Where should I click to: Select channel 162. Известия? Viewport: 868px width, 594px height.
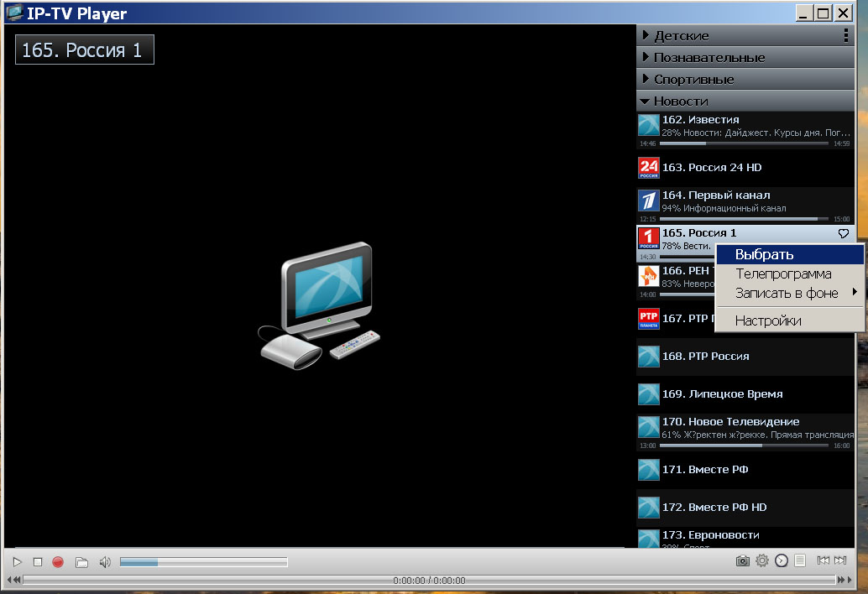point(745,130)
